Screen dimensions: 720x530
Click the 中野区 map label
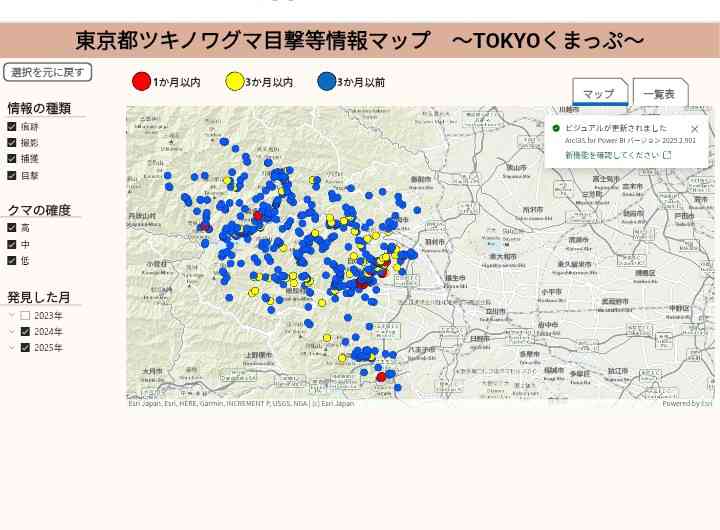679,309
